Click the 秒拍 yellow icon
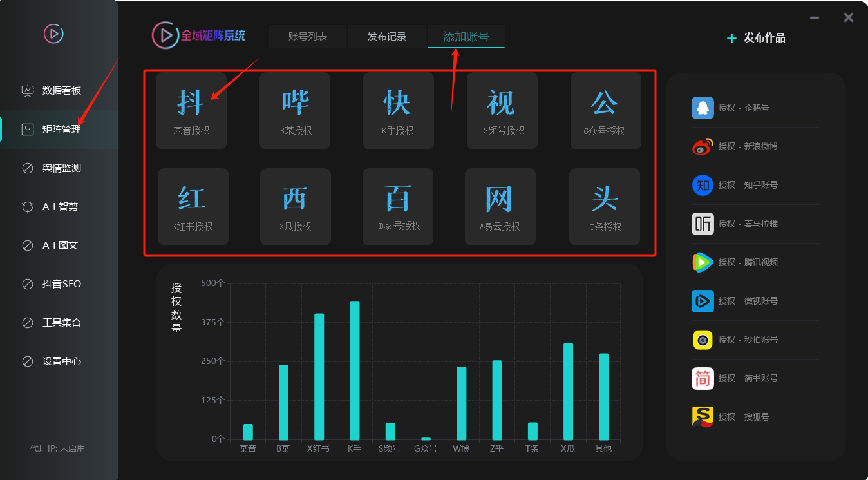The width and height of the screenshot is (868, 480). [703, 340]
